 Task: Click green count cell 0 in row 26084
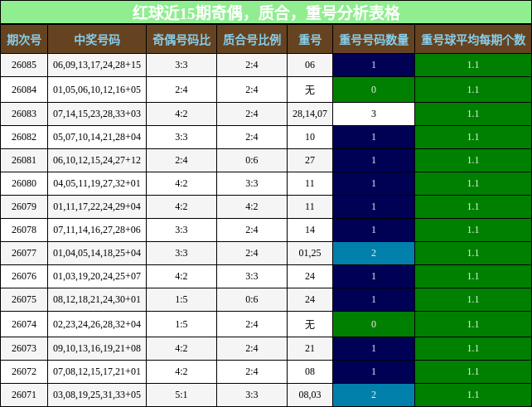pyautogui.click(x=374, y=90)
